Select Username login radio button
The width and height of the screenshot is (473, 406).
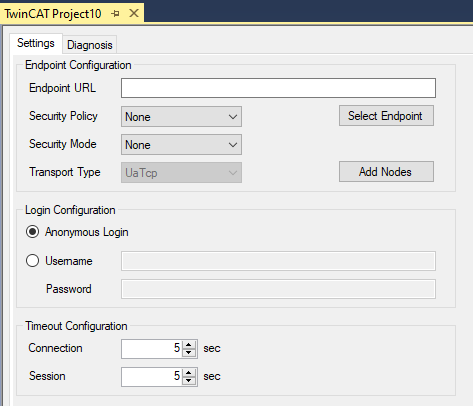tap(32, 261)
